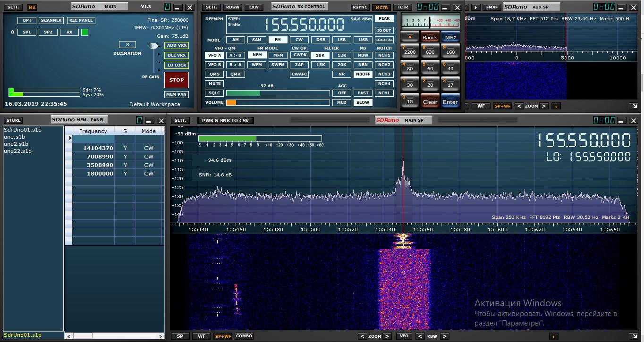The height and width of the screenshot is (342, 644).
Task: Click the MA button in Main panel
Action: click(32, 8)
